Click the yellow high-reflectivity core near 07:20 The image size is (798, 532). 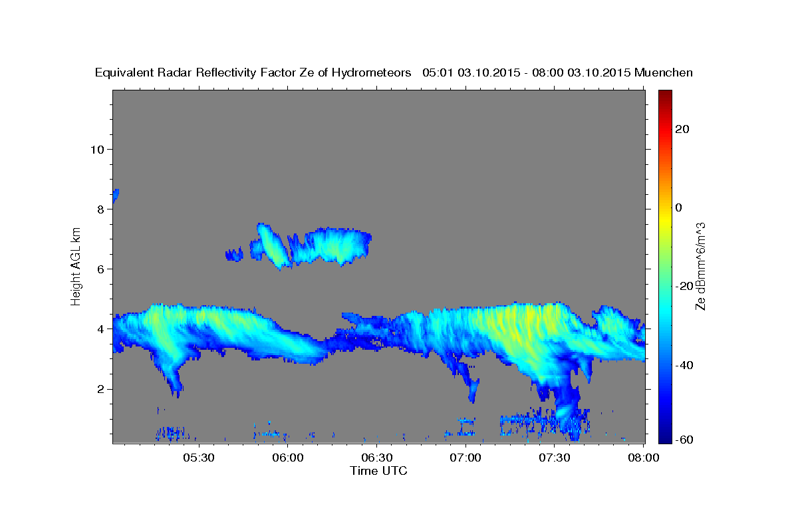(x=525, y=326)
